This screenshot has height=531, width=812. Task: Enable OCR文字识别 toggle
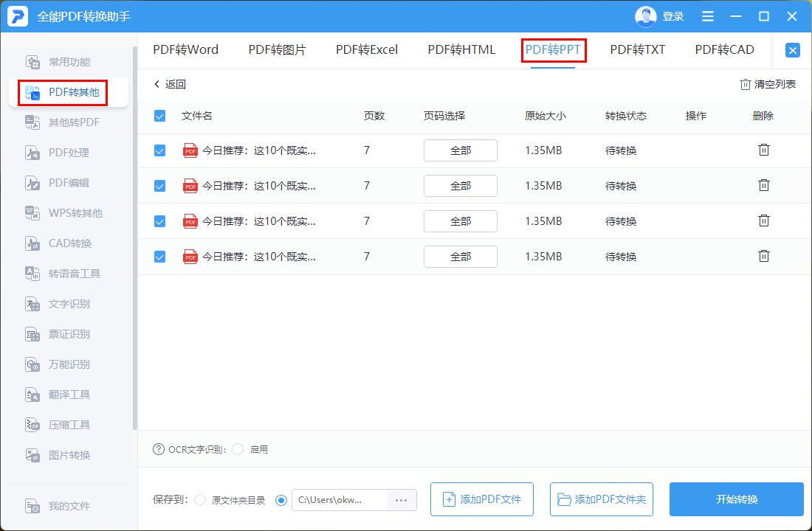pos(237,449)
